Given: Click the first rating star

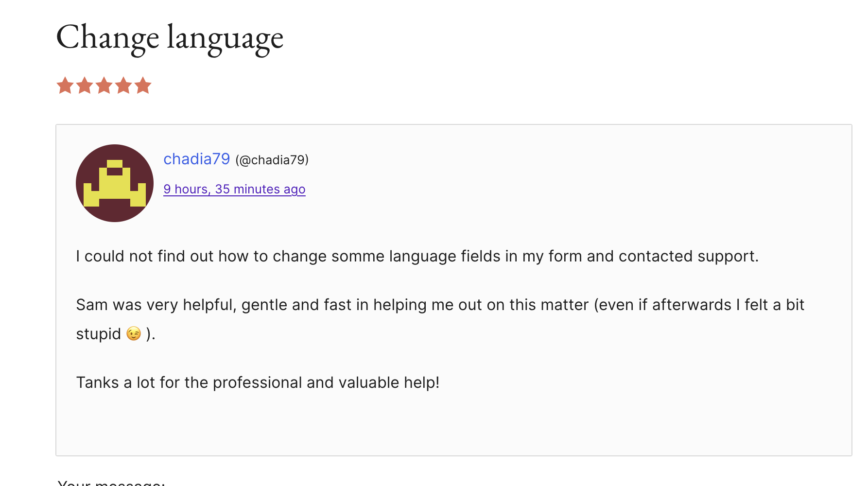Looking at the screenshot, I should [x=65, y=86].
